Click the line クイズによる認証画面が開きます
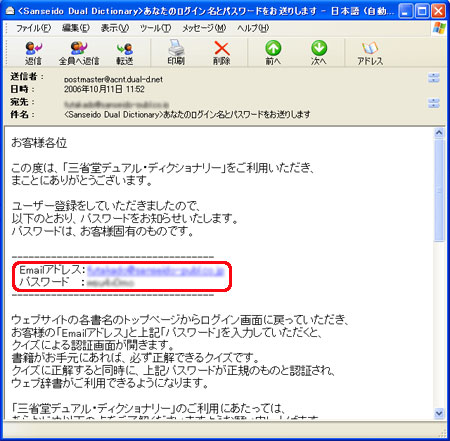 [x=93, y=345]
